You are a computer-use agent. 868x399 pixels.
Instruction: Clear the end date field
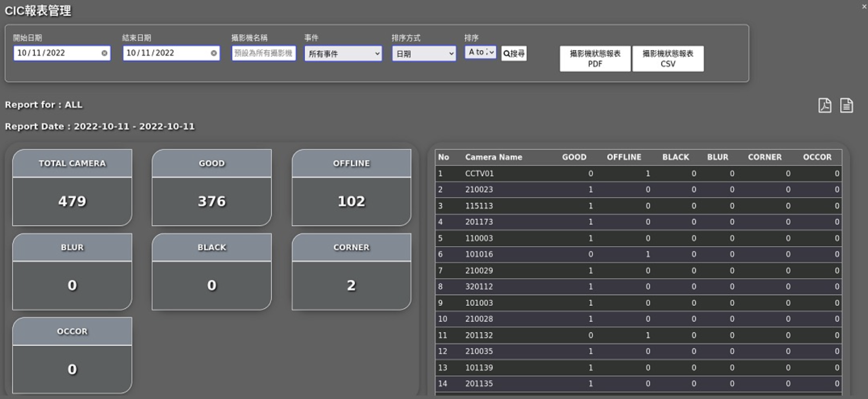pos(214,53)
